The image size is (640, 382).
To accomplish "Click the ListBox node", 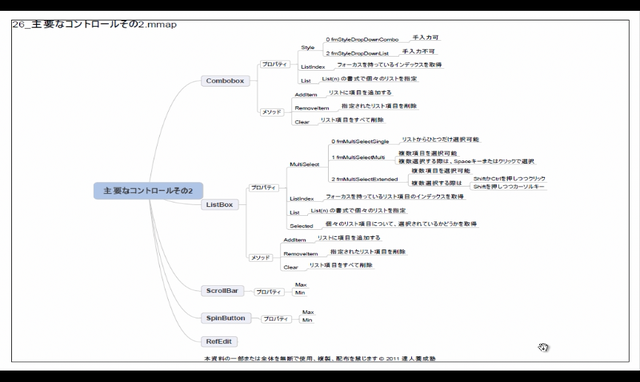I will tap(220, 204).
